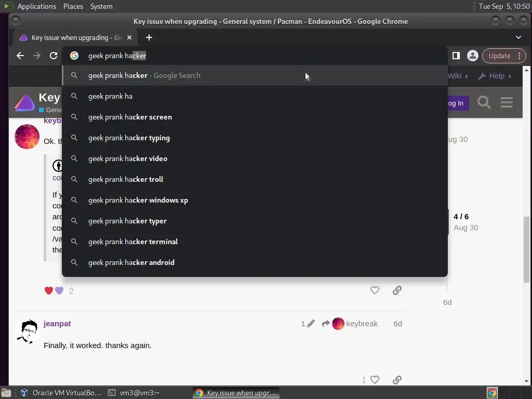The image size is (532, 399).
Task: Click keybreak's large avatar image
Action: [x=27, y=137]
